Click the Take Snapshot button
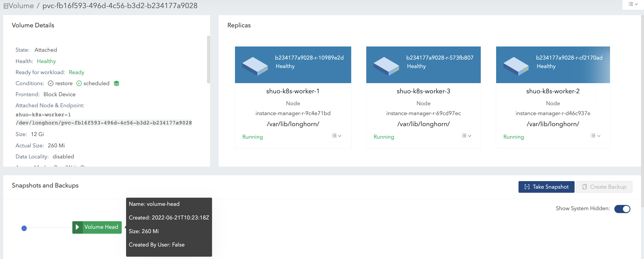The image size is (644, 259). (546, 187)
